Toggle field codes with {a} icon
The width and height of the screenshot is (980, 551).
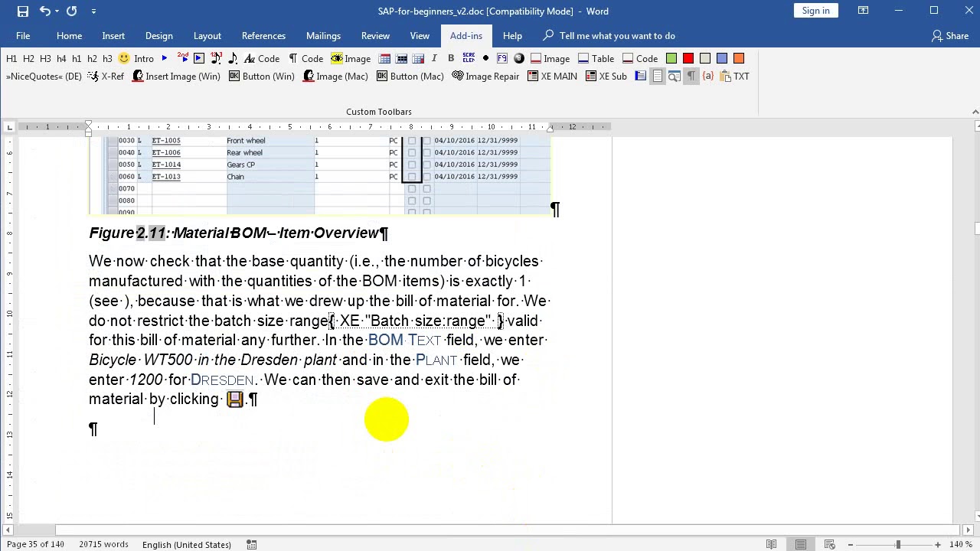point(708,77)
